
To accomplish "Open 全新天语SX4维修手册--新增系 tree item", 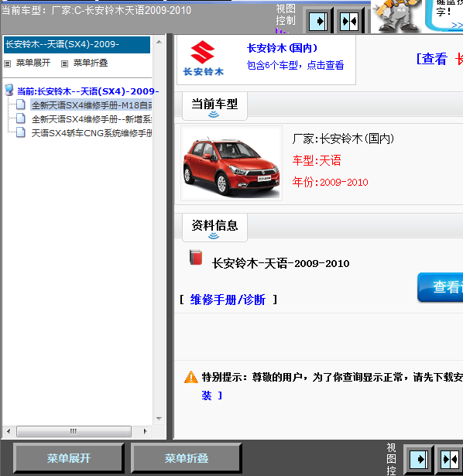I will point(91,119).
